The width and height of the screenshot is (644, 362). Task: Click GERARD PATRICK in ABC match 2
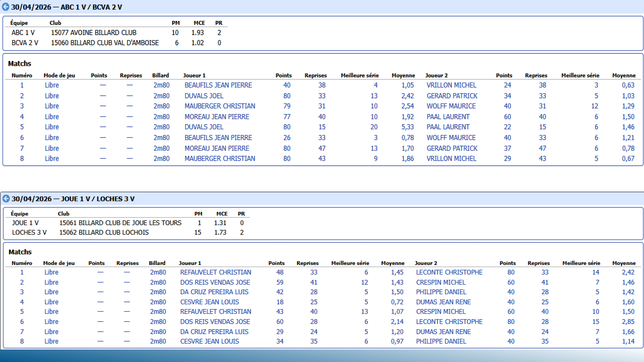pos(452,96)
